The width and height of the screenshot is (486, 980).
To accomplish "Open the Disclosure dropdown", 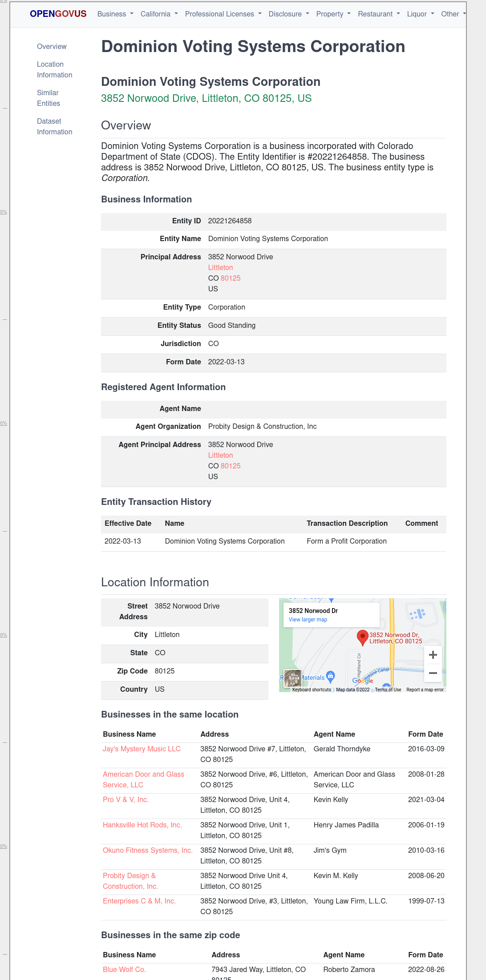I will click(289, 14).
